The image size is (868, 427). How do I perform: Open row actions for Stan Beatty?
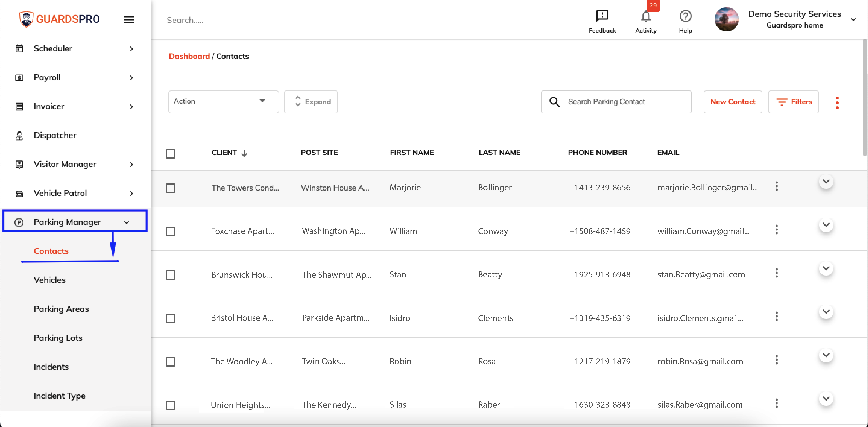pyautogui.click(x=776, y=273)
